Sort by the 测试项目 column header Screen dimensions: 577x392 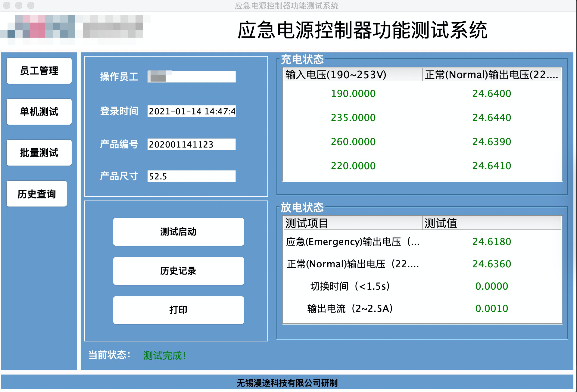click(352, 223)
